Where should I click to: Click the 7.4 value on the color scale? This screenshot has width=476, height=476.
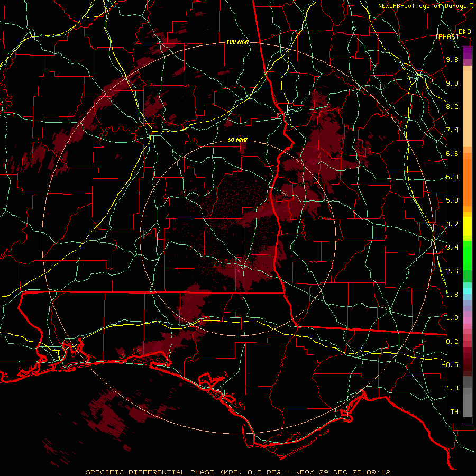pos(452,130)
